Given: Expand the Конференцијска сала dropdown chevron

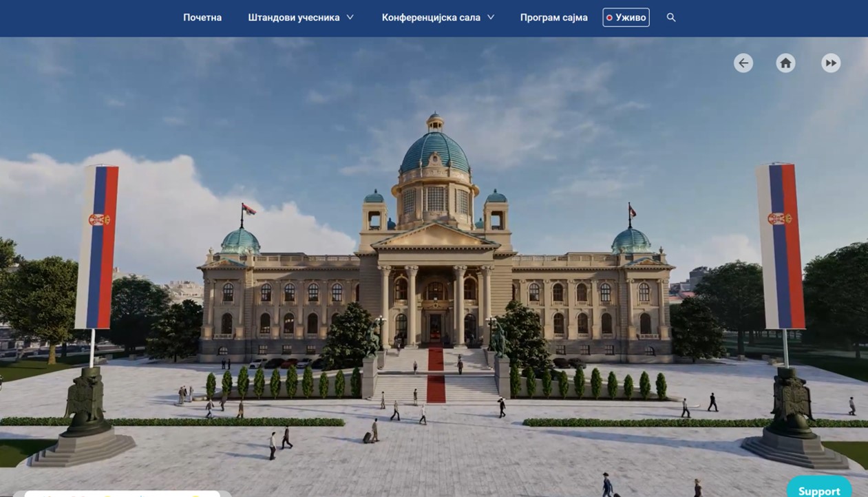Looking at the screenshot, I should 491,17.
